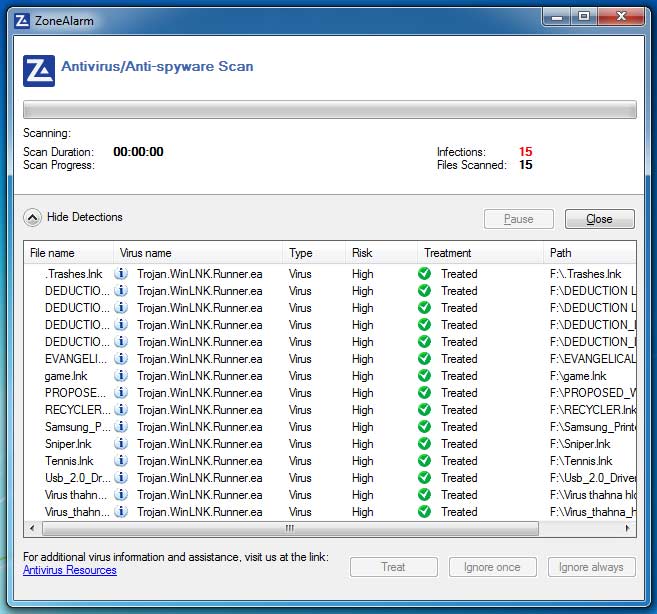Screen dimensions: 657x614
Task: Sort by Virus name column header
Action: pos(198,253)
